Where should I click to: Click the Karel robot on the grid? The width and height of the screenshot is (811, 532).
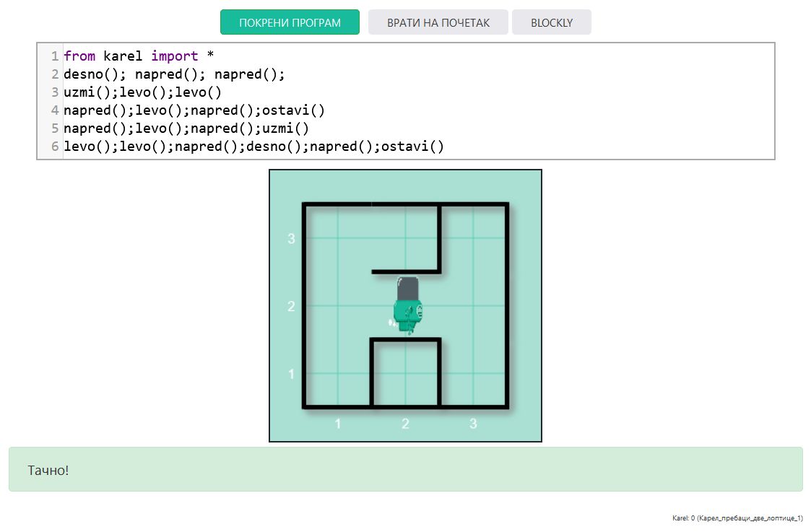(x=406, y=307)
